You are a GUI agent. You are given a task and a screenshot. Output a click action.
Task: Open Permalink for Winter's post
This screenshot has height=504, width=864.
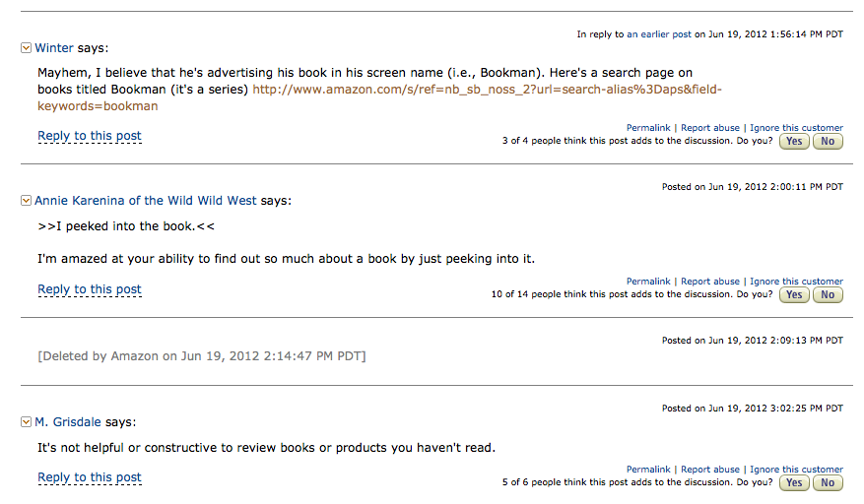(648, 128)
